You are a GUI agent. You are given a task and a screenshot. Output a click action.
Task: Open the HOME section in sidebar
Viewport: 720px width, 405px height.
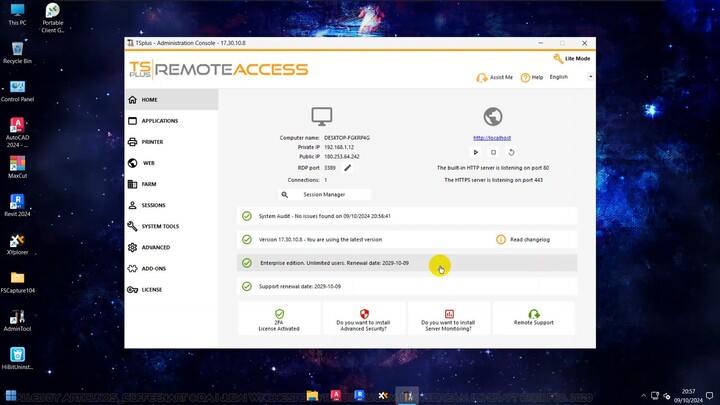pos(171,100)
